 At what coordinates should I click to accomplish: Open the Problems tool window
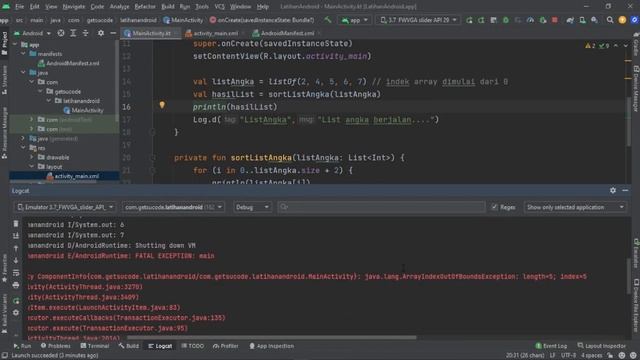[55, 346]
